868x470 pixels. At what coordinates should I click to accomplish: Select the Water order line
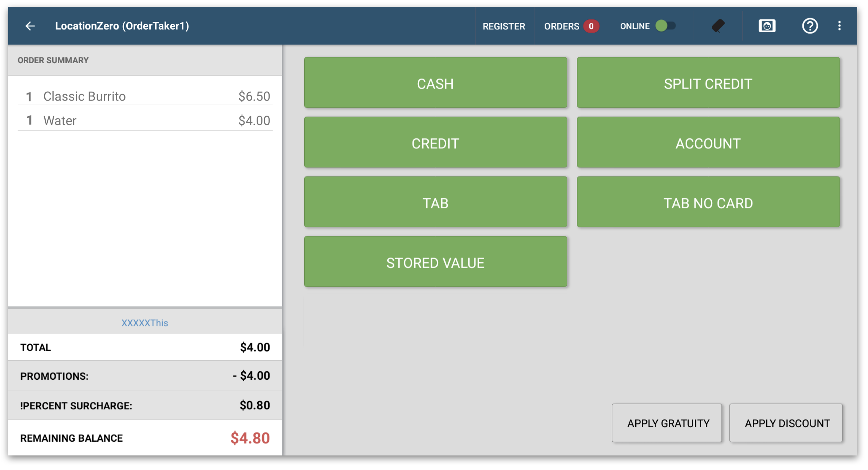[x=145, y=121]
